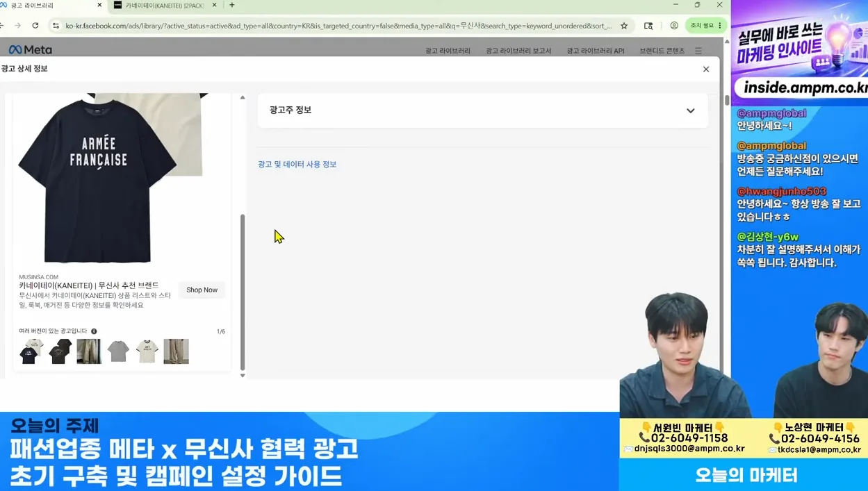Select the first ad version thumbnail with two t-shirts
The image size is (868, 491).
[x=31, y=351]
